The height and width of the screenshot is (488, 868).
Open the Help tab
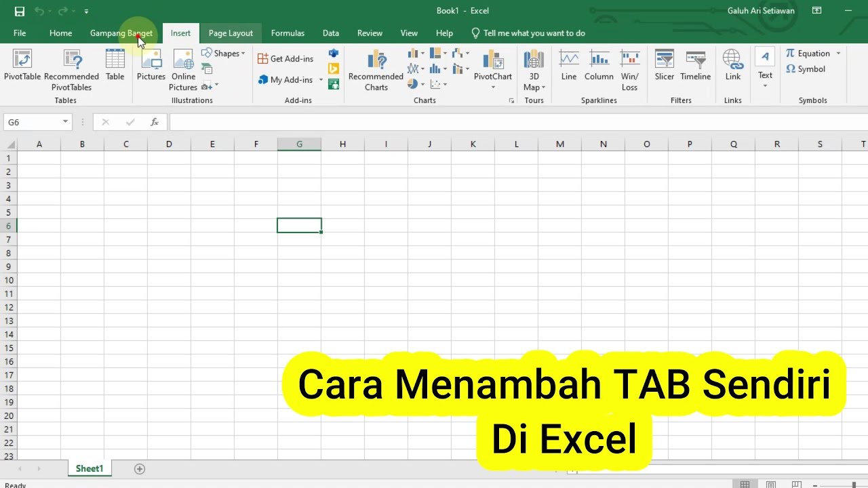[444, 33]
